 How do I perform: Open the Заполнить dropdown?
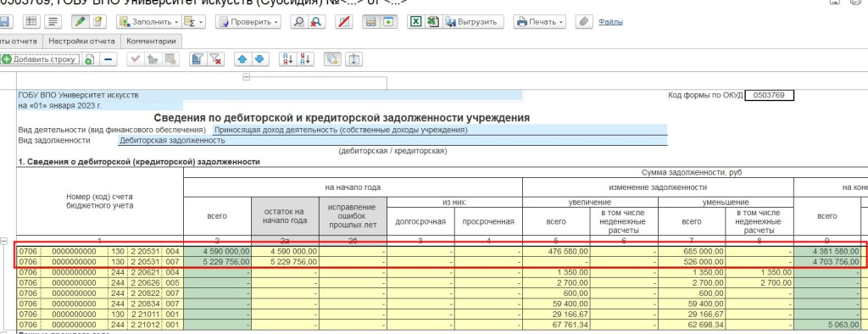click(147, 21)
